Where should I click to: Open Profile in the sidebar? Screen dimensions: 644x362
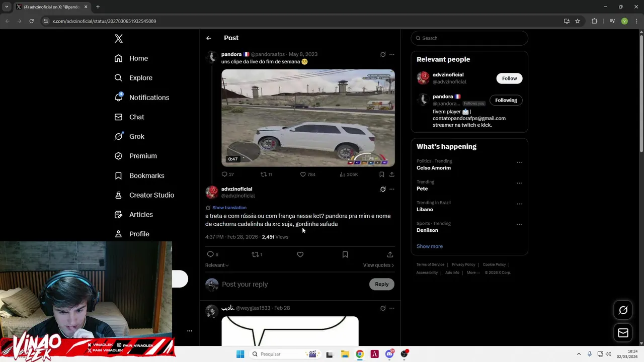pos(132,234)
